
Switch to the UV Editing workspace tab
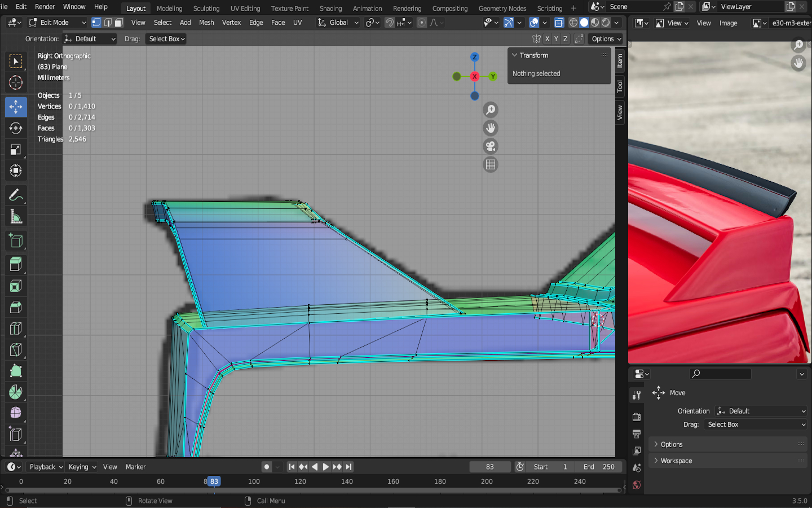click(245, 8)
